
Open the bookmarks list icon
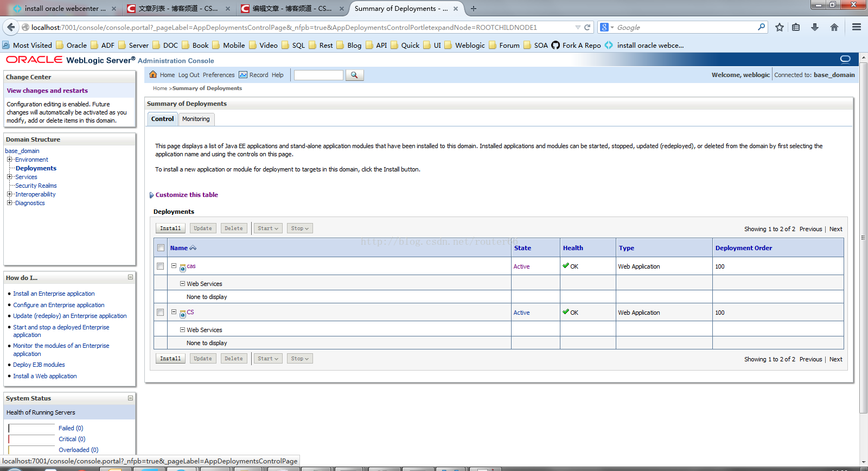pos(796,27)
